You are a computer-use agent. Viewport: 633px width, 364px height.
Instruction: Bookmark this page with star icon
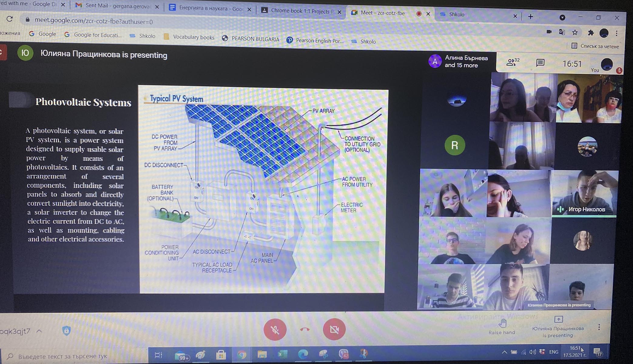575,32
